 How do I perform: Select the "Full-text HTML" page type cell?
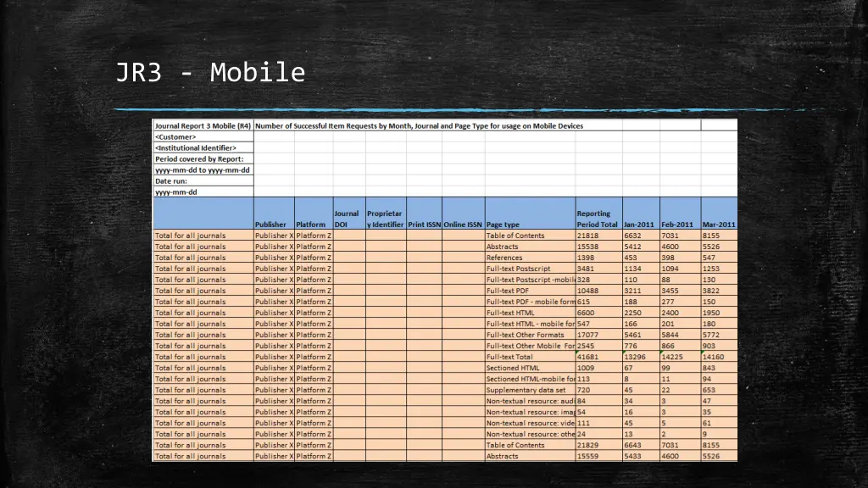(530, 313)
